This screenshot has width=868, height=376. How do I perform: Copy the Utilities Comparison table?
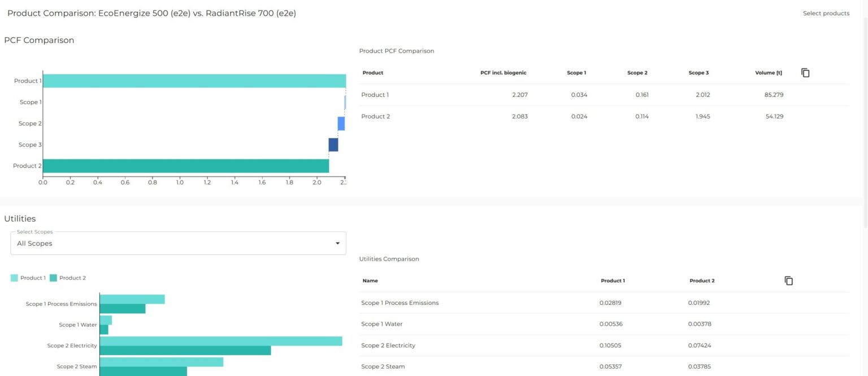pyautogui.click(x=789, y=281)
